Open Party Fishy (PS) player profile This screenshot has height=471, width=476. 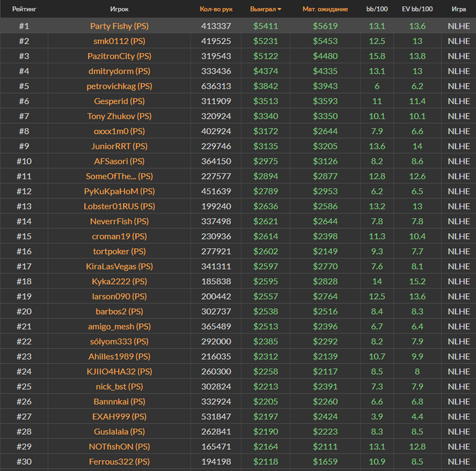pos(119,26)
